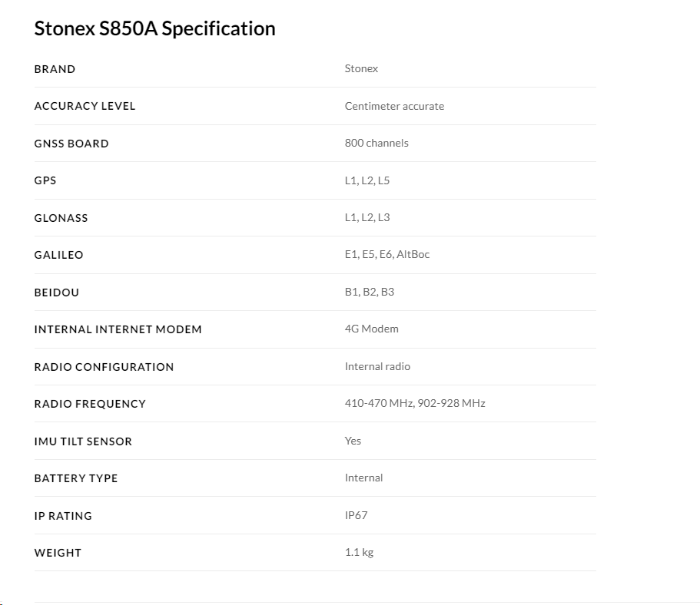The image size is (700, 605).
Task: Click the INTERNAL INTERNET MODEM label
Action: pyautogui.click(x=118, y=329)
